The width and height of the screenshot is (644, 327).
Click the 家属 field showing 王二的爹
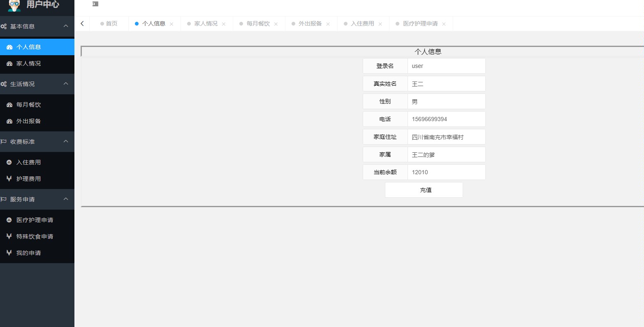tap(447, 154)
